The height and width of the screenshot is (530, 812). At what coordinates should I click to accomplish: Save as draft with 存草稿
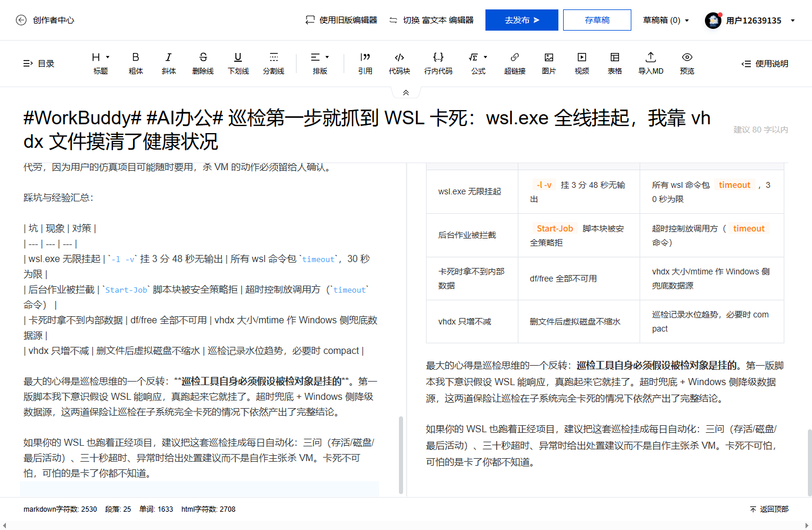597,20
